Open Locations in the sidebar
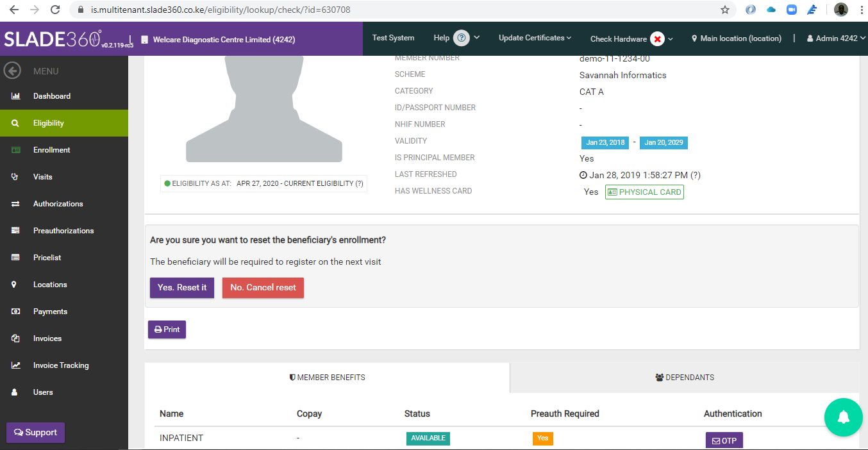 click(64, 285)
